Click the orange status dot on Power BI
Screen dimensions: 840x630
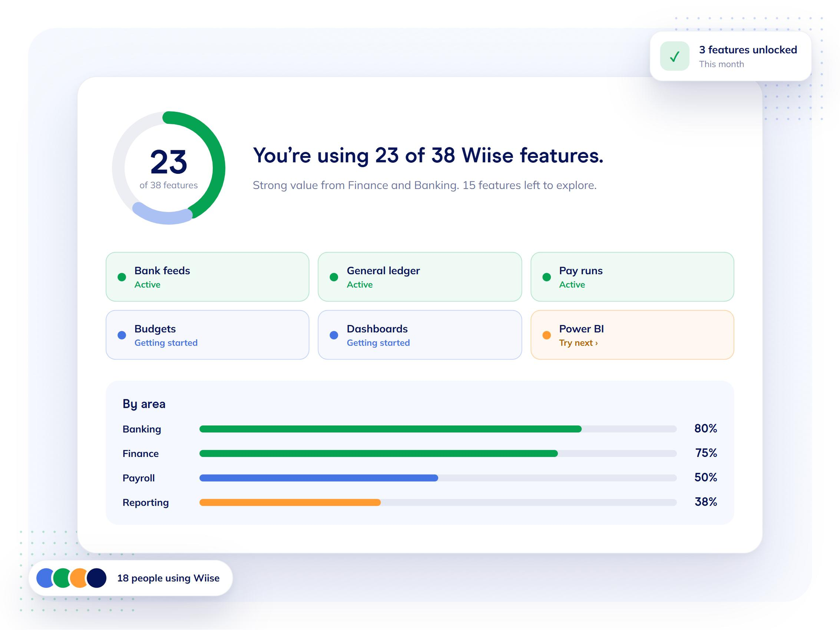(546, 335)
